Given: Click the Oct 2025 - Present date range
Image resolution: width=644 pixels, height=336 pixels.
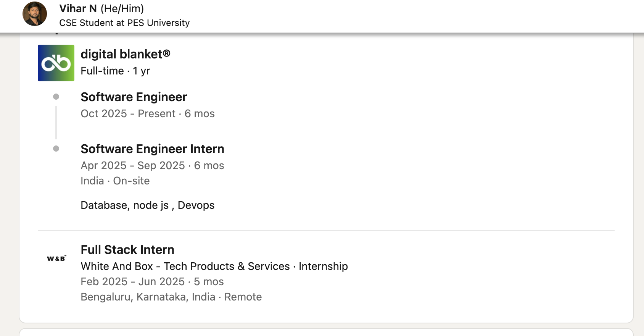Looking at the screenshot, I should [148, 113].
